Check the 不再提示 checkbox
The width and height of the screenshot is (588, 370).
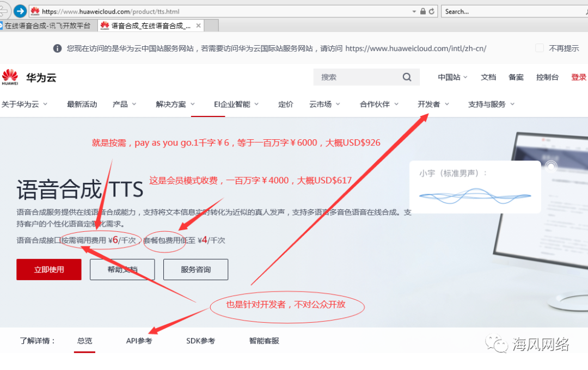[539, 48]
